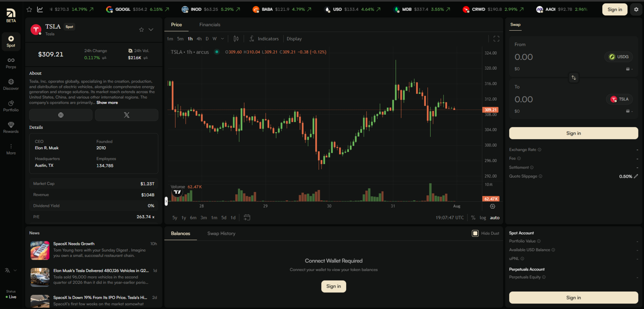Edit quote slippage with pencil icon
The width and height of the screenshot is (644, 309).
tap(636, 176)
